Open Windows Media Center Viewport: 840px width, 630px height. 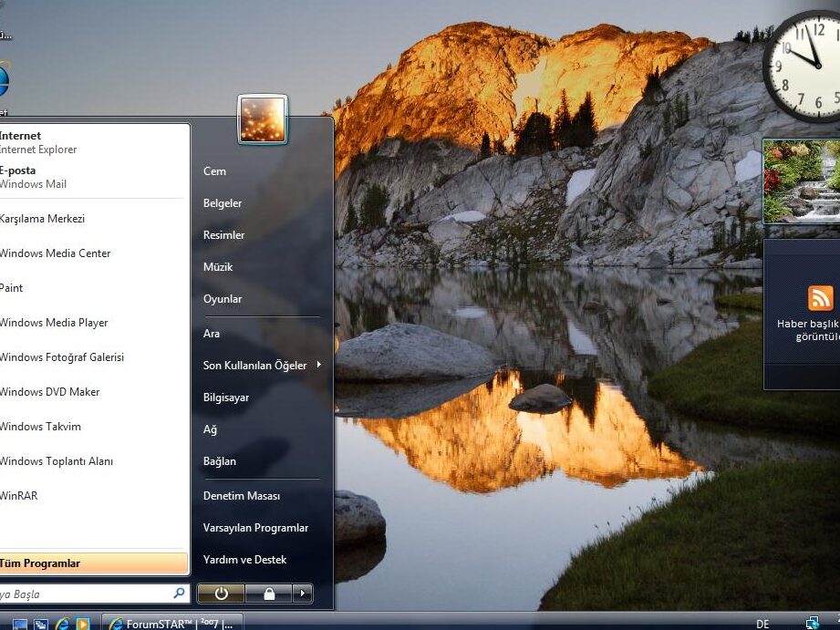point(57,253)
